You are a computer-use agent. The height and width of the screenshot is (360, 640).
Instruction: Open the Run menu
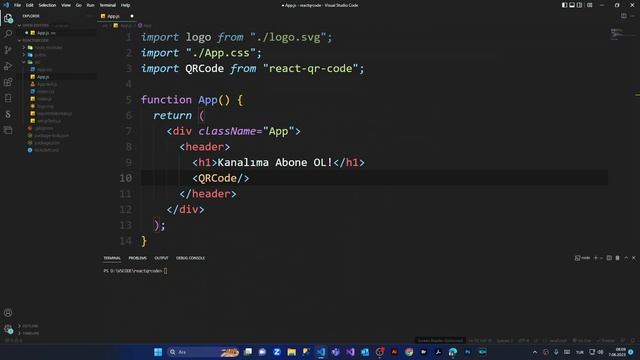[x=91, y=5]
